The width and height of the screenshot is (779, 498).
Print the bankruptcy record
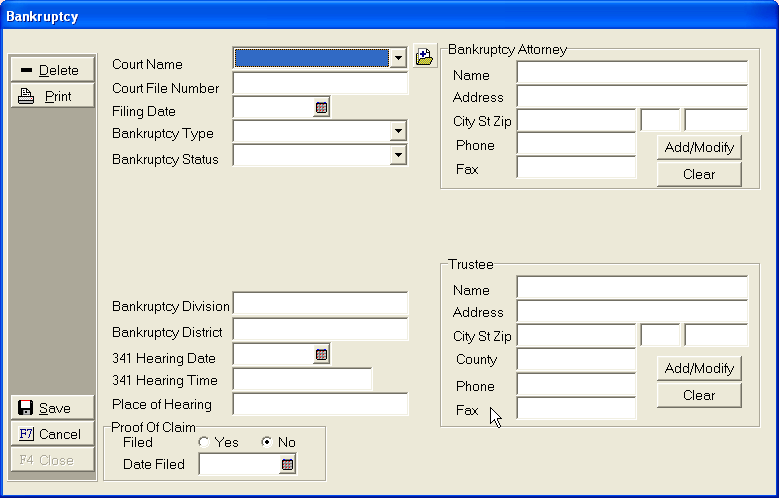tap(53, 96)
